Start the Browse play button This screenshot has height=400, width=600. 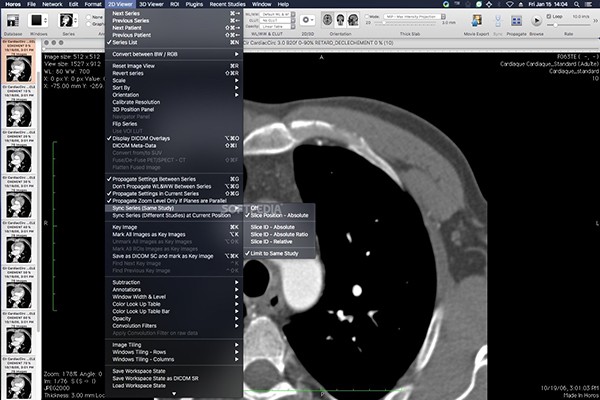point(536,21)
